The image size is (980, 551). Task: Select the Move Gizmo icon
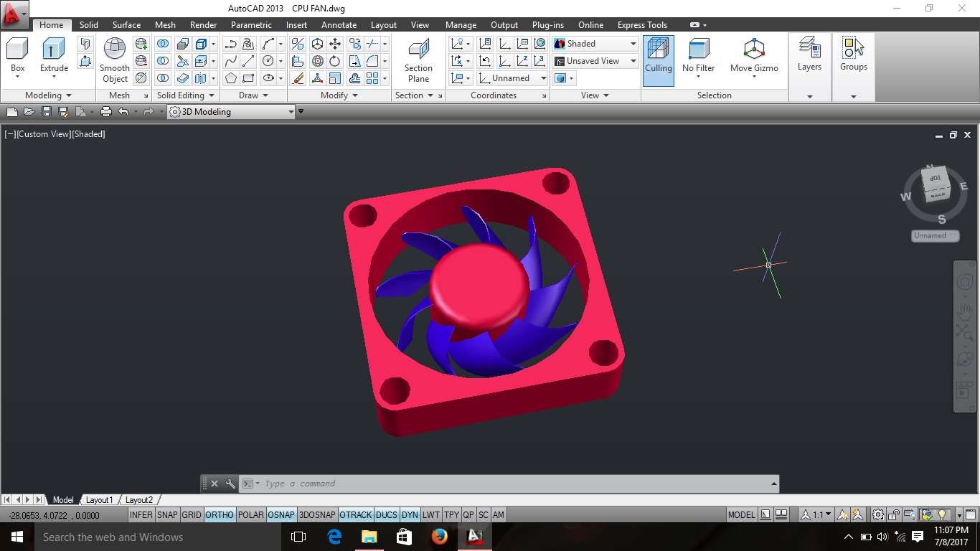pos(754,56)
